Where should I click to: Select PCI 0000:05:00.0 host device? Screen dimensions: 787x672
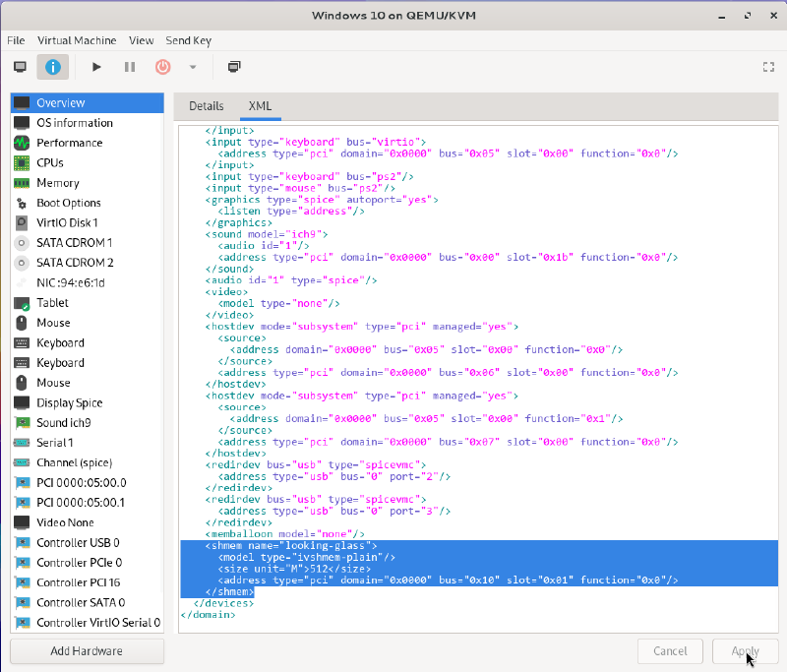pos(88,483)
